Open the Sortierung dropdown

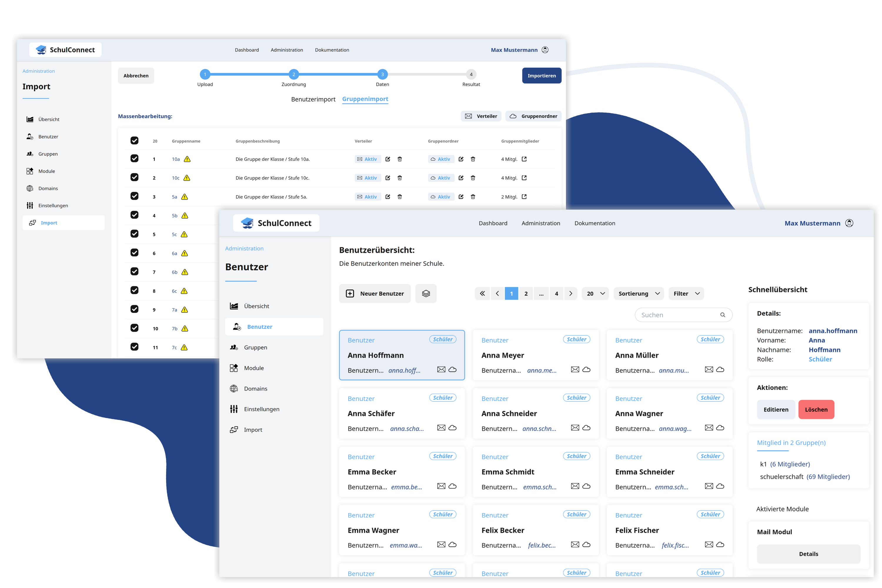(639, 294)
